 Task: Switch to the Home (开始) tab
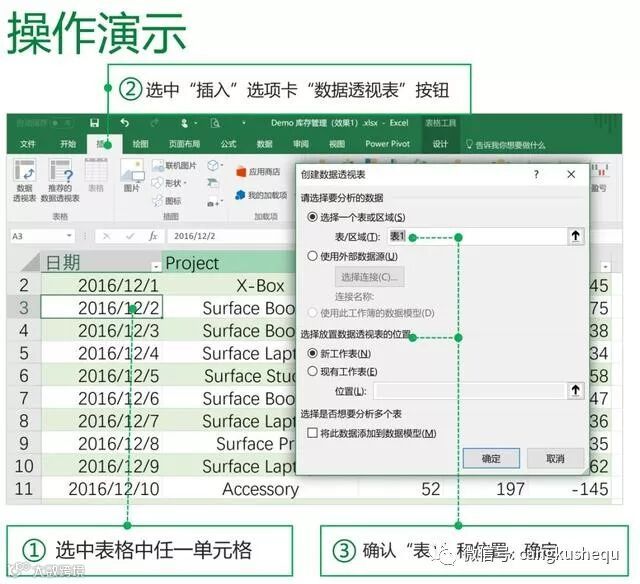[x=68, y=144]
